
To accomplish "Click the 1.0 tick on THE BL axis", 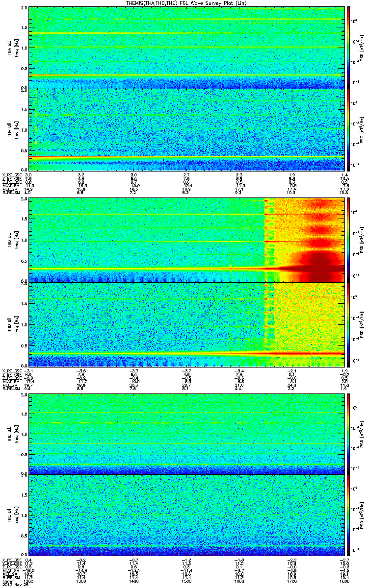I will [x=24, y=434].
